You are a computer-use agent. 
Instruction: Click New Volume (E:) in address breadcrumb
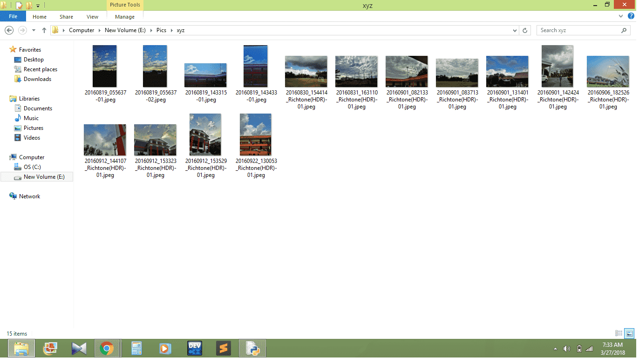click(125, 30)
